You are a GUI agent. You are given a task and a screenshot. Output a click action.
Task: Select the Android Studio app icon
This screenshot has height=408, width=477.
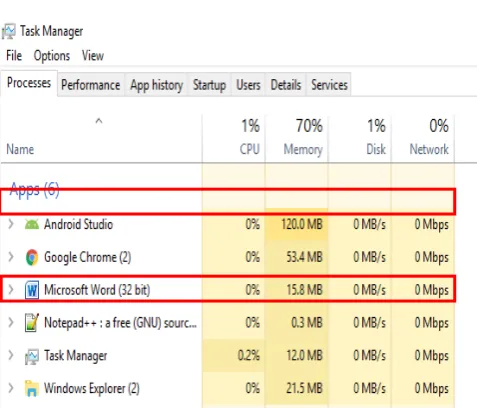32,224
